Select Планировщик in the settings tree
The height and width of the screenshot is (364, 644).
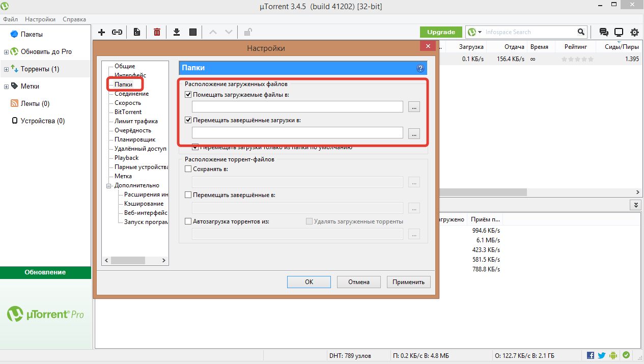(135, 139)
